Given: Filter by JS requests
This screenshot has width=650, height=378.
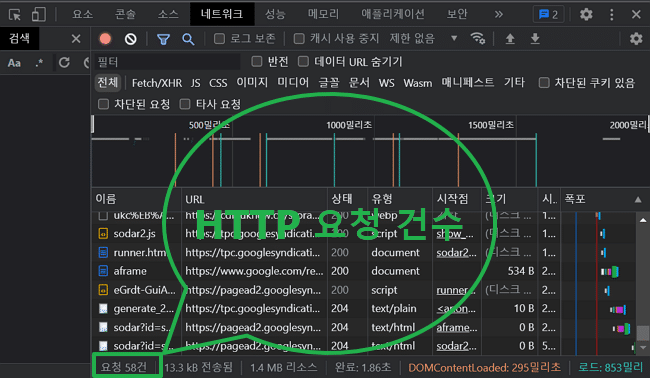Looking at the screenshot, I should (x=196, y=83).
